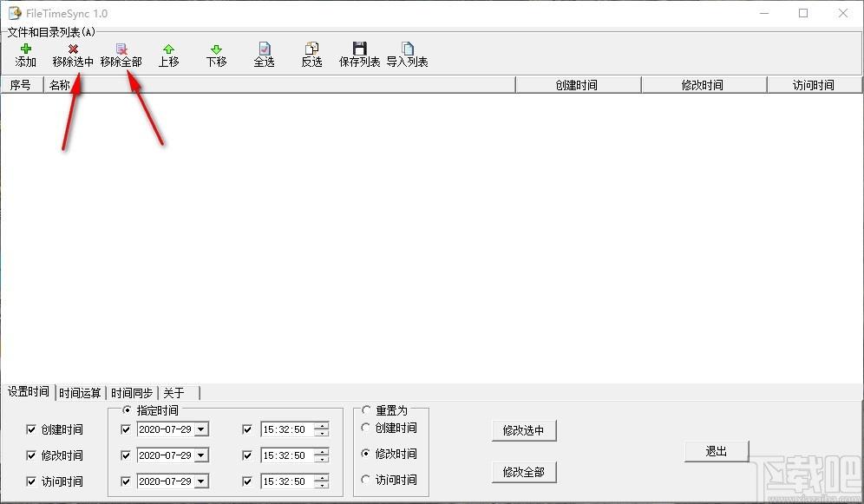Click the 15:32:50 time field in 修改时间 row
Screen dimensions: 864x504
click(x=287, y=455)
